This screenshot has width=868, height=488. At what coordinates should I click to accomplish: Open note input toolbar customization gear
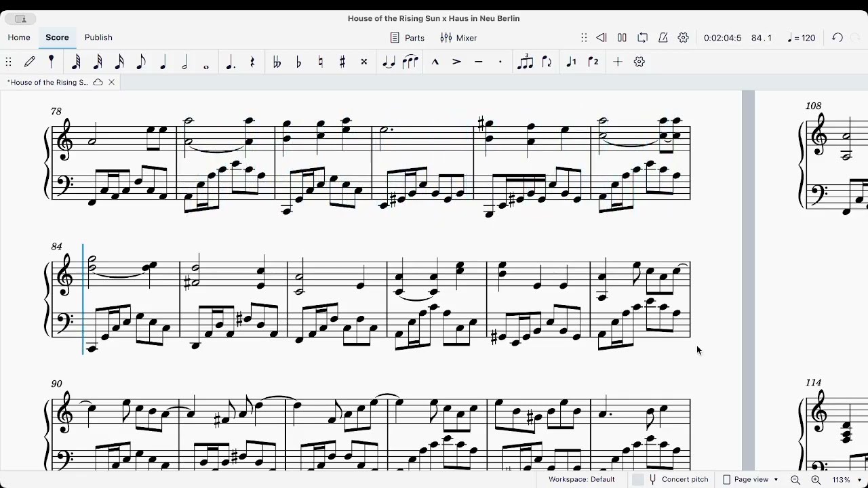639,62
